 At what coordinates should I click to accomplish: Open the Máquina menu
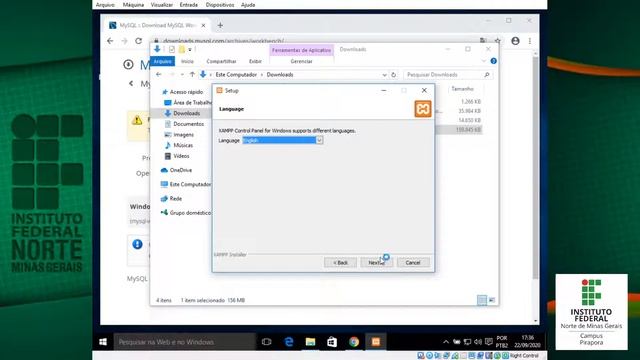pos(133,5)
